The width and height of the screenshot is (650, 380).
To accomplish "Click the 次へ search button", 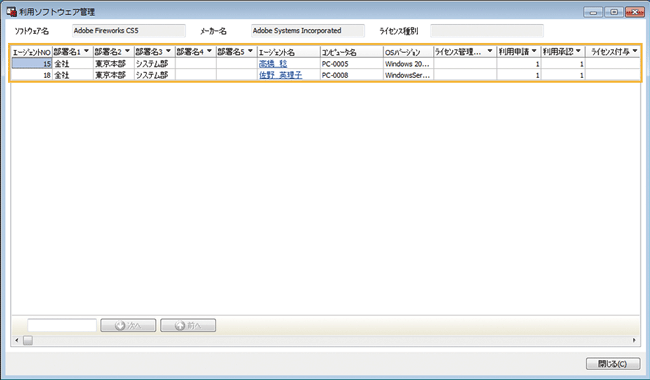I will click(x=128, y=325).
